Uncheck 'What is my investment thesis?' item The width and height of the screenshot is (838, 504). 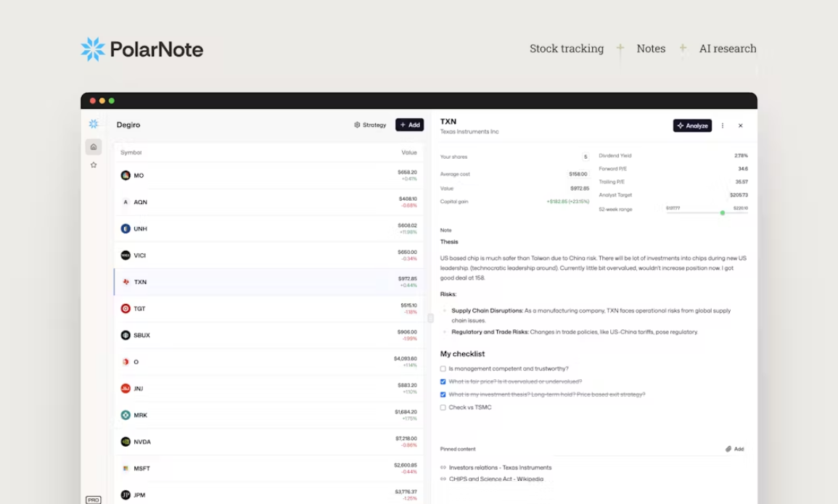click(443, 394)
